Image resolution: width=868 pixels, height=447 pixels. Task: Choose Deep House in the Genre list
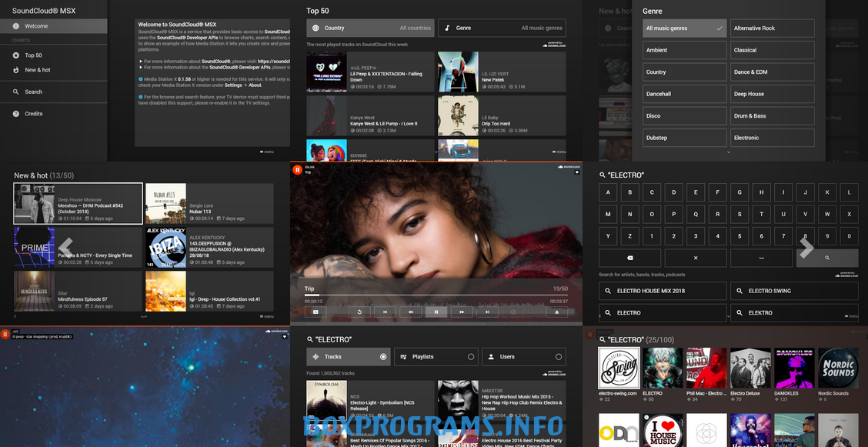tap(772, 94)
